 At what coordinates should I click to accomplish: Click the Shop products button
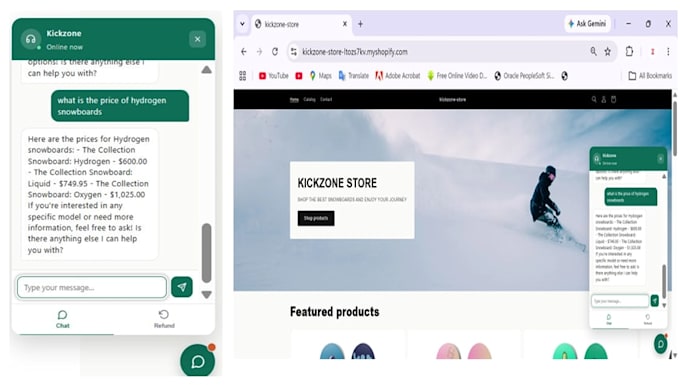(316, 218)
